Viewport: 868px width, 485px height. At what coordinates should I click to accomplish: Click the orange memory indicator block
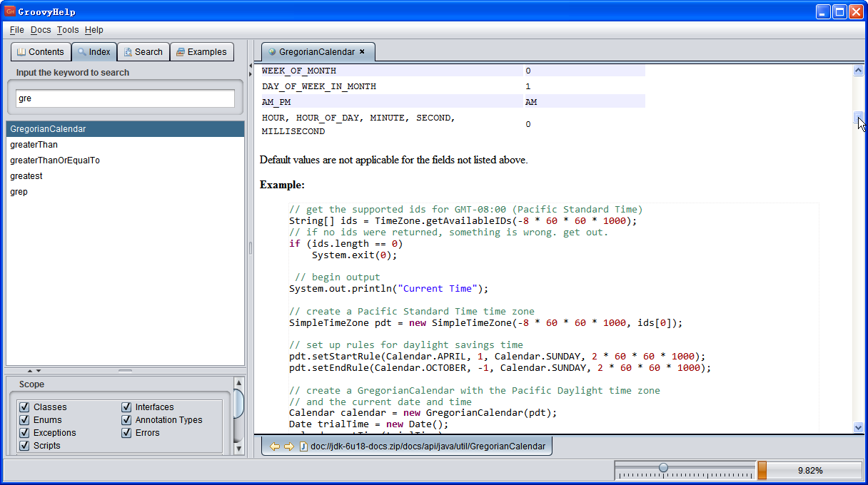coord(762,471)
